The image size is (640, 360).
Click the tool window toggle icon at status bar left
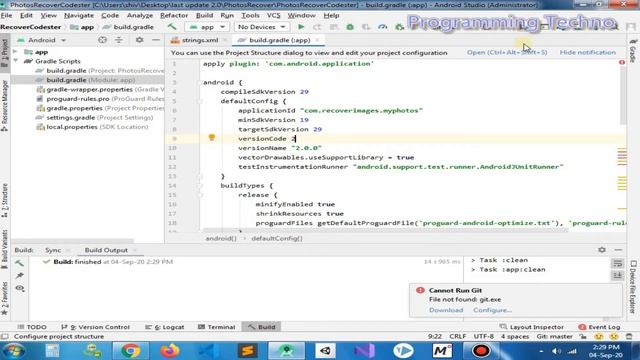point(4,336)
